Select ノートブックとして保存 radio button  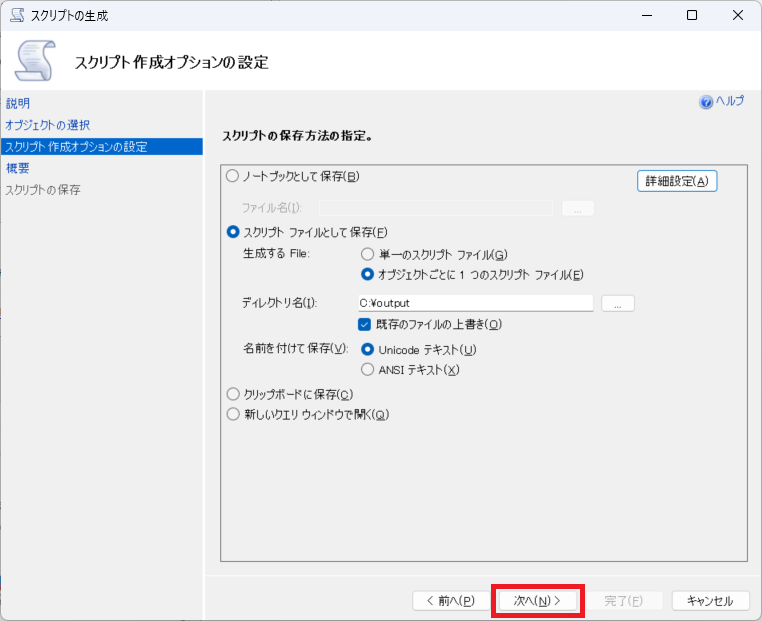point(232,176)
